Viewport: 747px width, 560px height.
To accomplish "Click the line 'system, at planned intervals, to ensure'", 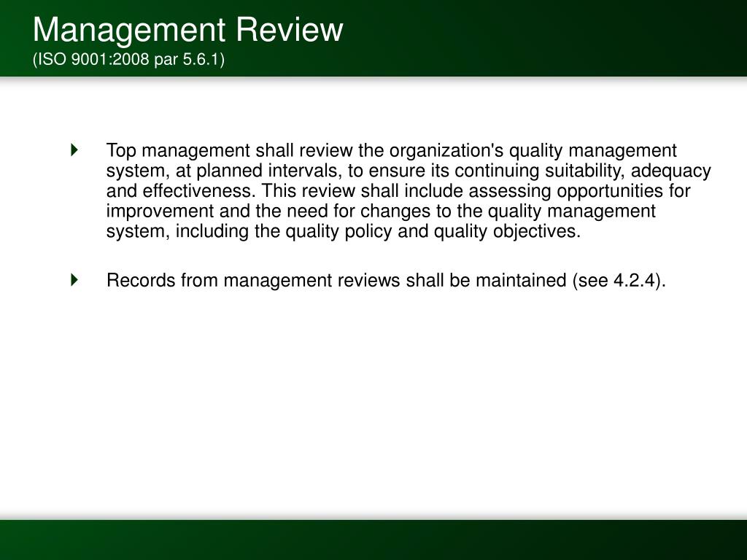I will pyautogui.click(x=409, y=171).
